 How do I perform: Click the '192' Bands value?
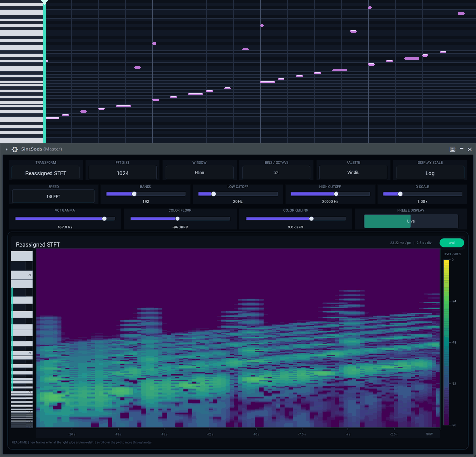click(145, 202)
